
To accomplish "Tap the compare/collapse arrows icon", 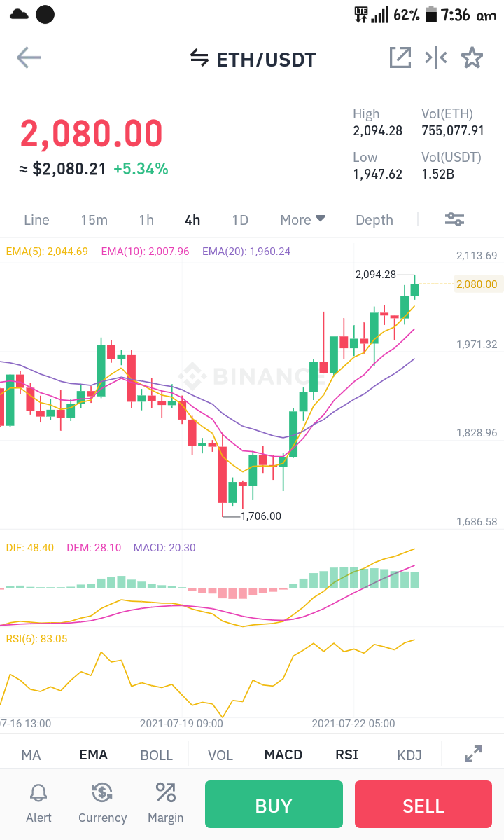I will pos(436,58).
